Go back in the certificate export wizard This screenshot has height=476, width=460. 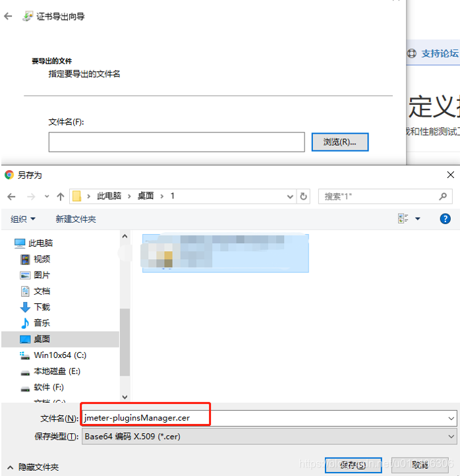[8, 16]
